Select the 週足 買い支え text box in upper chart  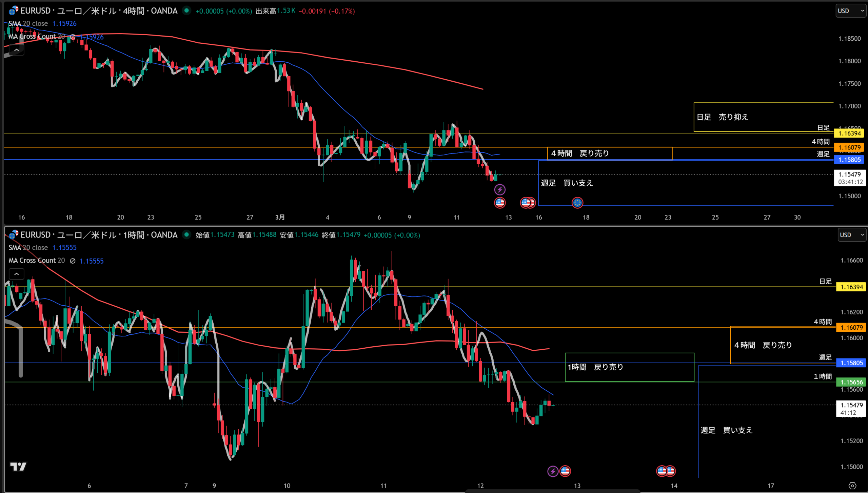(x=567, y=183)
